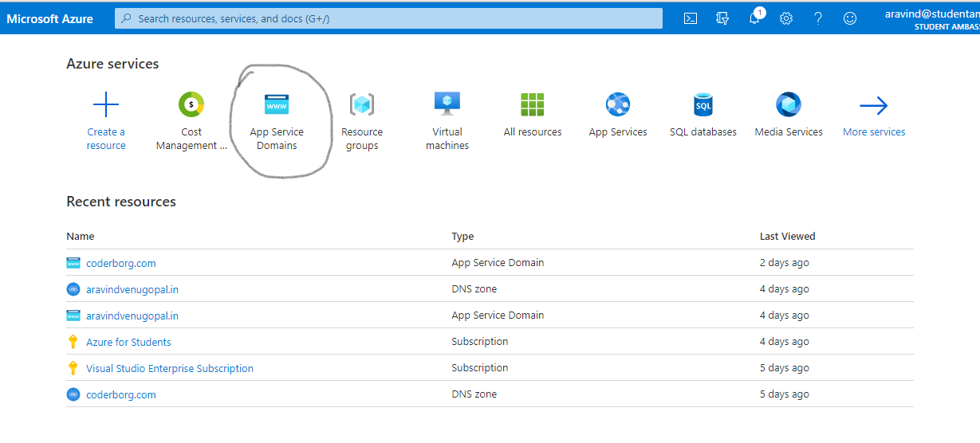Open the Media Services icon
This screenshot has width=980, height=443.
click(789, 104)
